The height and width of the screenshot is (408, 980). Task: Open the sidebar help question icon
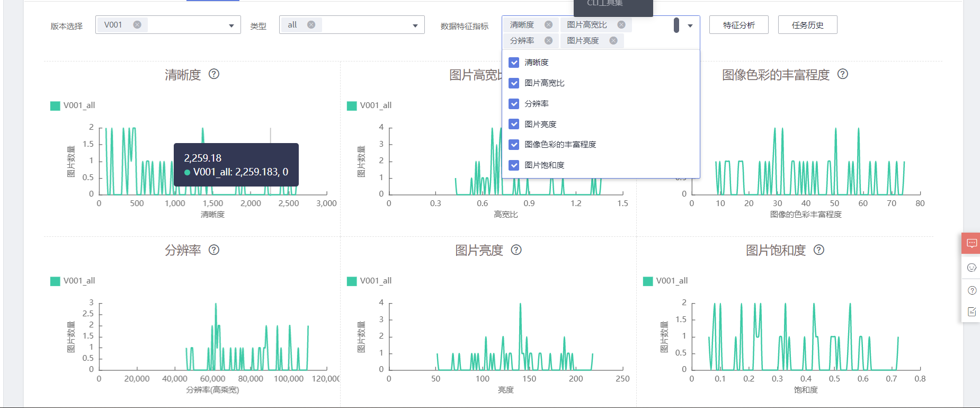972,290
